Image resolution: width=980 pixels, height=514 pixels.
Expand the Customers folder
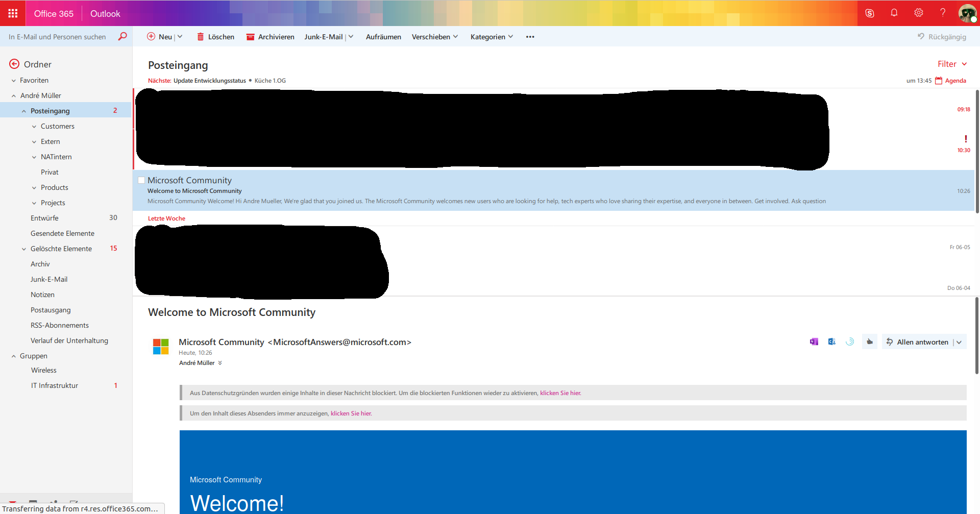pos(34,127)
